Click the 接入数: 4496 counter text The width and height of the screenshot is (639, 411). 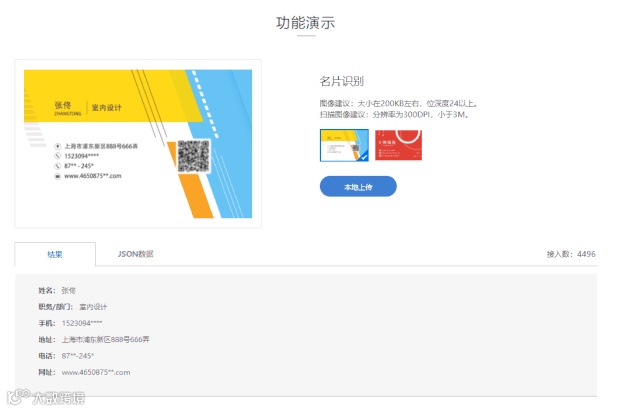(571, 254)
